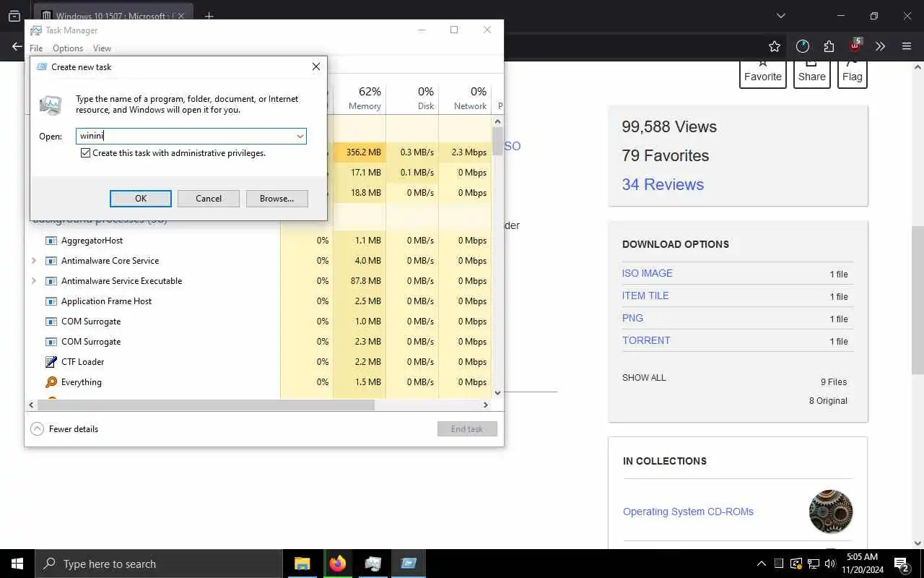Click the volume speaker tray icon
The height and width of the screenshot is (578, 924).
pos(830,564)
